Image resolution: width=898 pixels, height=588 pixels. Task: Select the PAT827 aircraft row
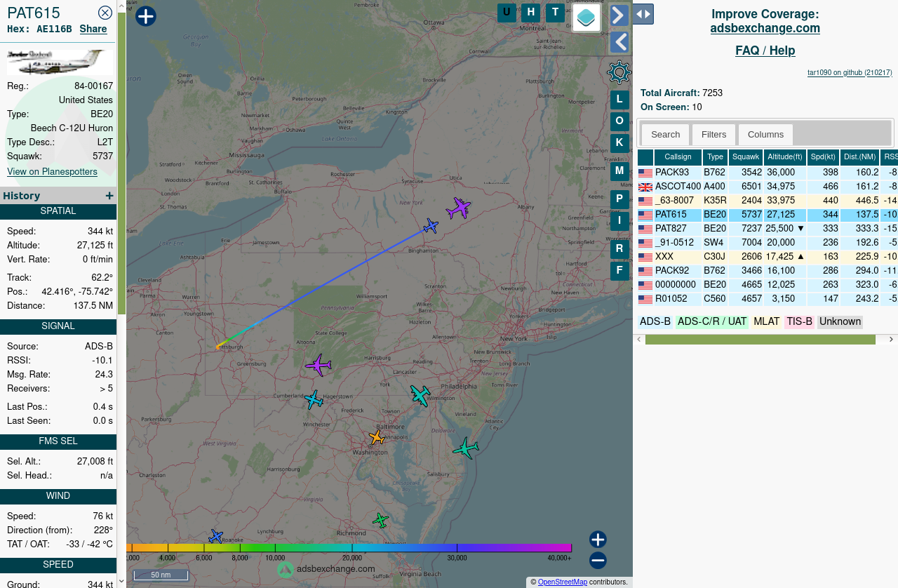click(768, 229)
